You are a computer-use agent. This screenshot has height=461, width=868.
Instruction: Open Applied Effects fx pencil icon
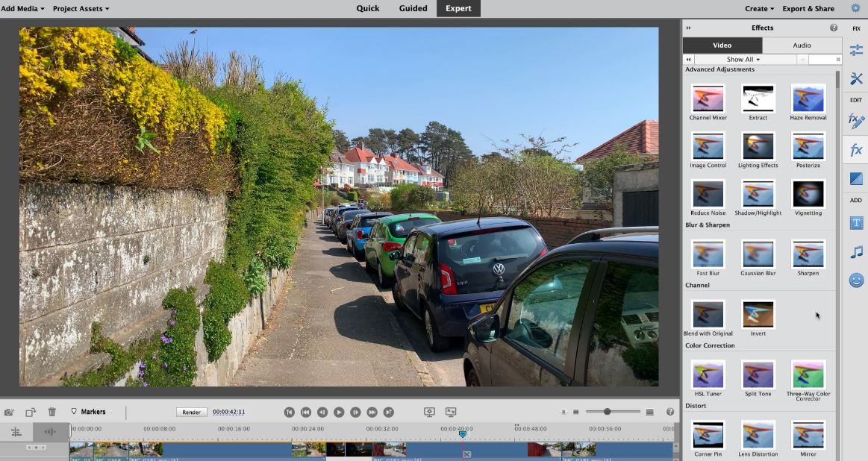pyautogui.click(x=856, y=121)
